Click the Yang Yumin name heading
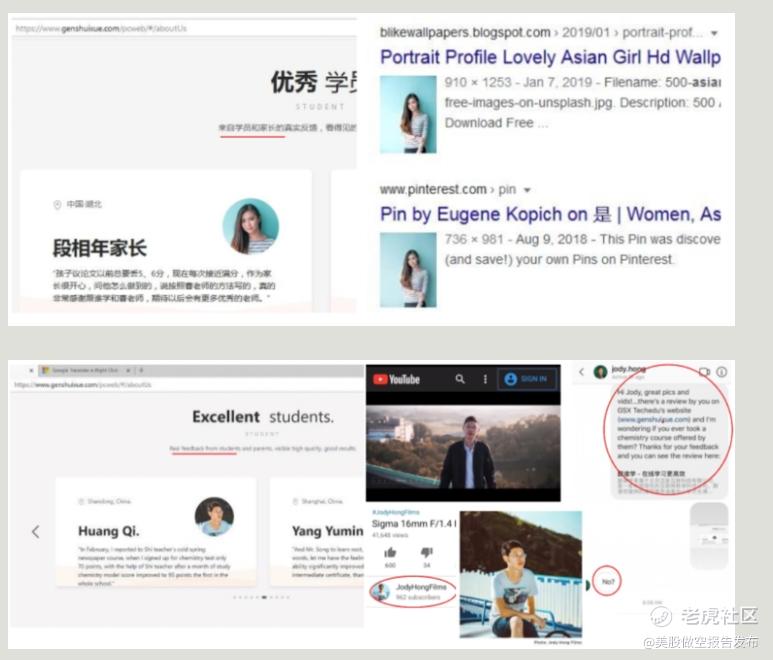The width and height of the screenshot is (773, 660). [x=327, y=531]
